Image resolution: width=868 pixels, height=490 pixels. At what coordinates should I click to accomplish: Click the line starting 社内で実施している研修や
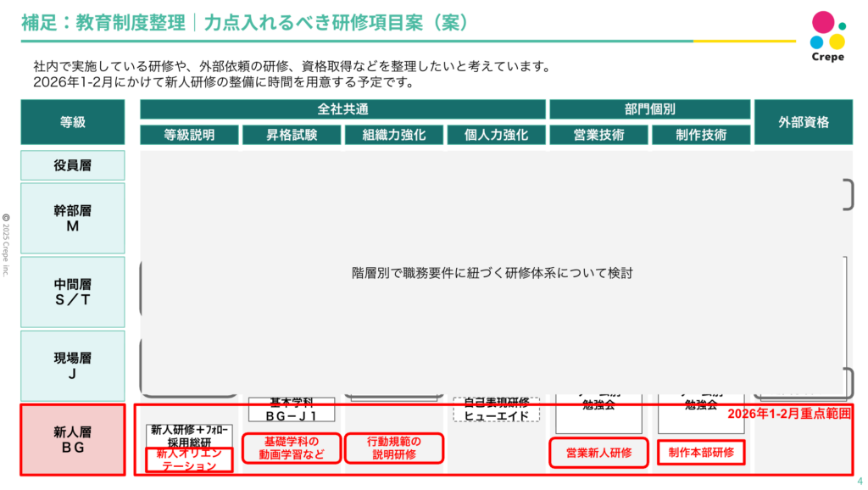coord(293,66)
